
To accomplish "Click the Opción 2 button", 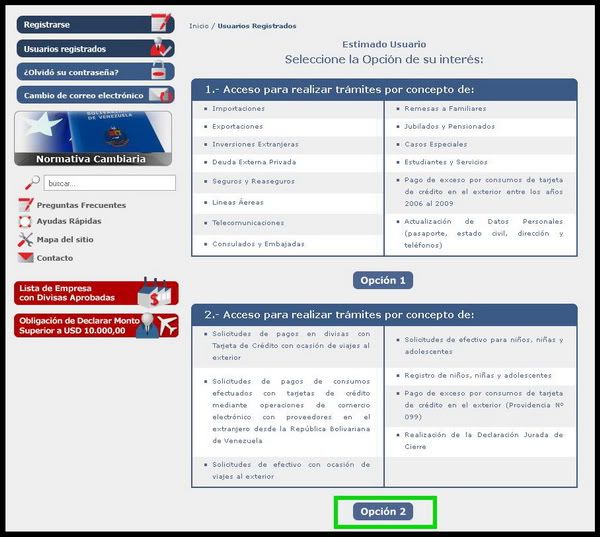I will click(x=383, y=511).
